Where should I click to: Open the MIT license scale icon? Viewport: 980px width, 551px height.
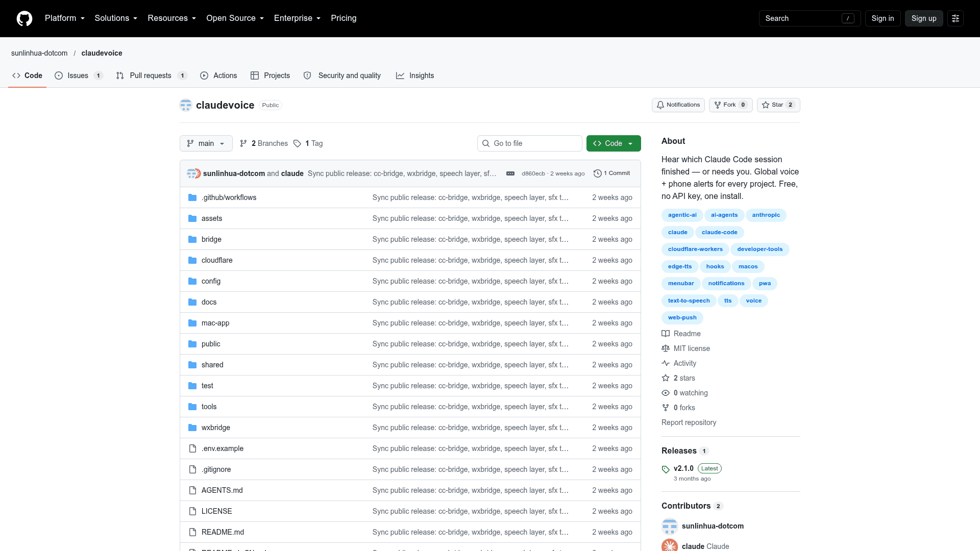[666, 348]
